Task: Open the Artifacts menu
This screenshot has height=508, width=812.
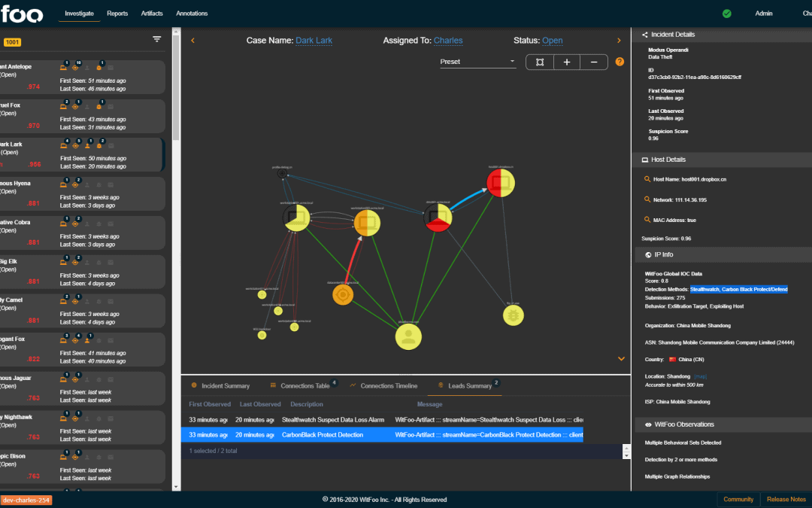Action: (152, 14)
